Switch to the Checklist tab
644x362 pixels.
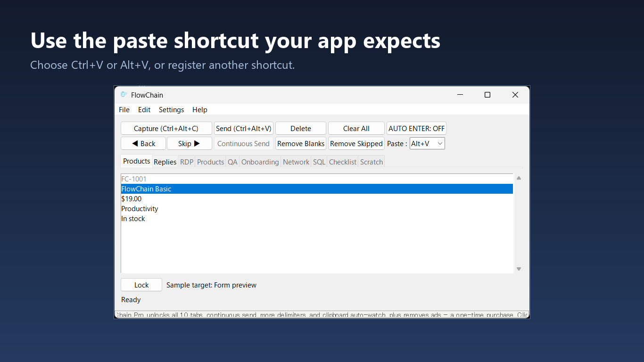click(x=343, y=162)
